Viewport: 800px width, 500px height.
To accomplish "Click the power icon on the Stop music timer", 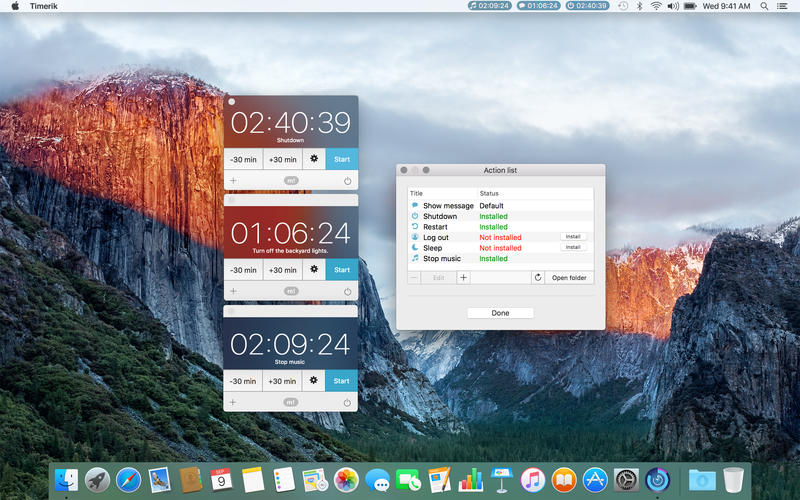I will 347,402.
